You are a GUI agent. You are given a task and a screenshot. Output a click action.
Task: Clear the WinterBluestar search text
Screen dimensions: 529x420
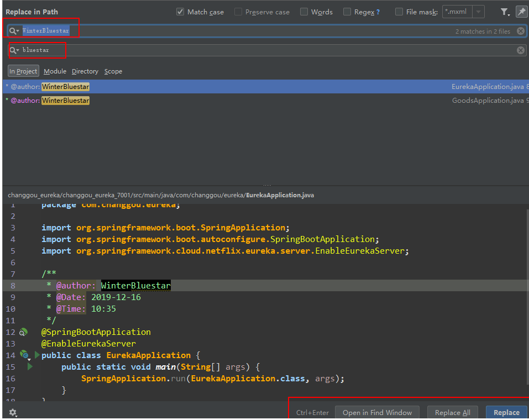520,31
